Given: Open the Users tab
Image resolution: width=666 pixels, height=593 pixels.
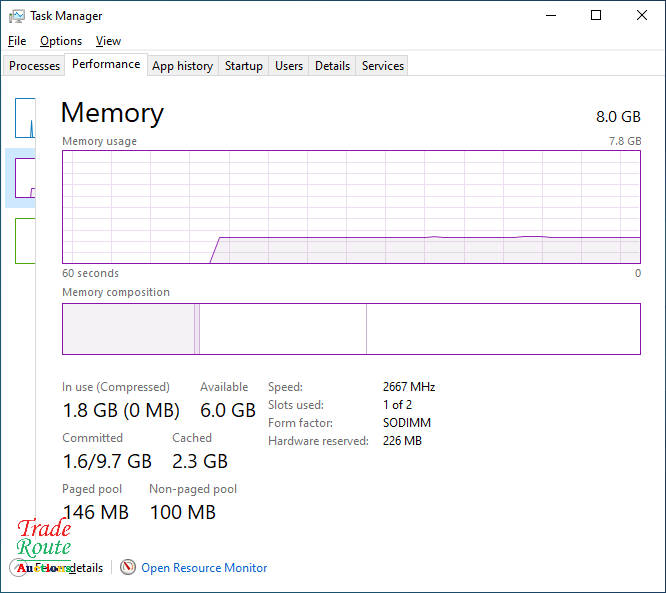Looking at the screenshot, I should 289,66.
